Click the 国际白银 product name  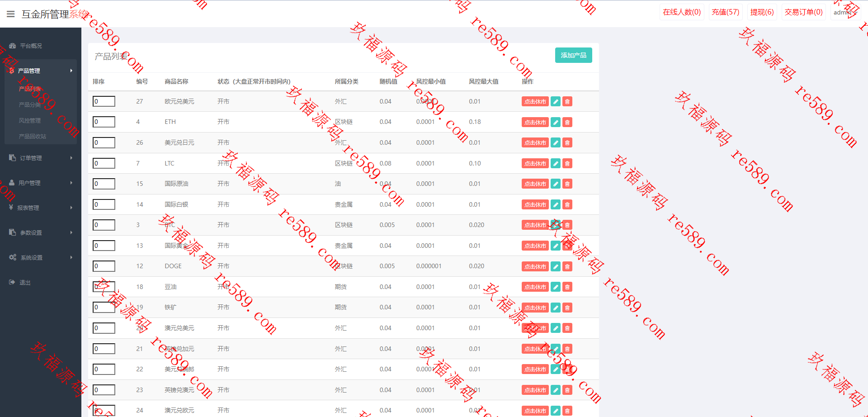(176, 204)
